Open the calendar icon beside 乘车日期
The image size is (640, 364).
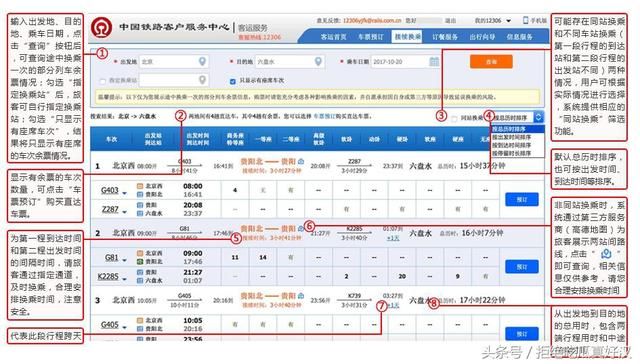tap(434, 62)
